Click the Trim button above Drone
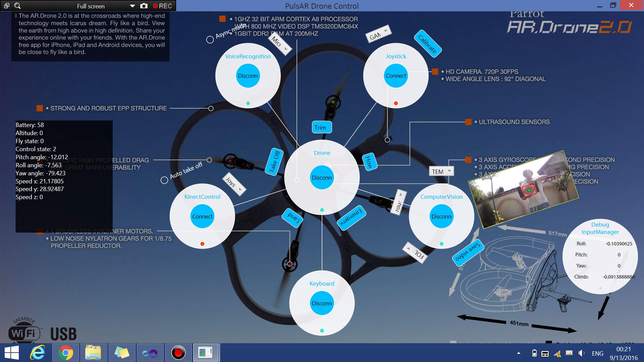This screenshot has width=644, height=362. pyautogui.click(x=322, y=127)
